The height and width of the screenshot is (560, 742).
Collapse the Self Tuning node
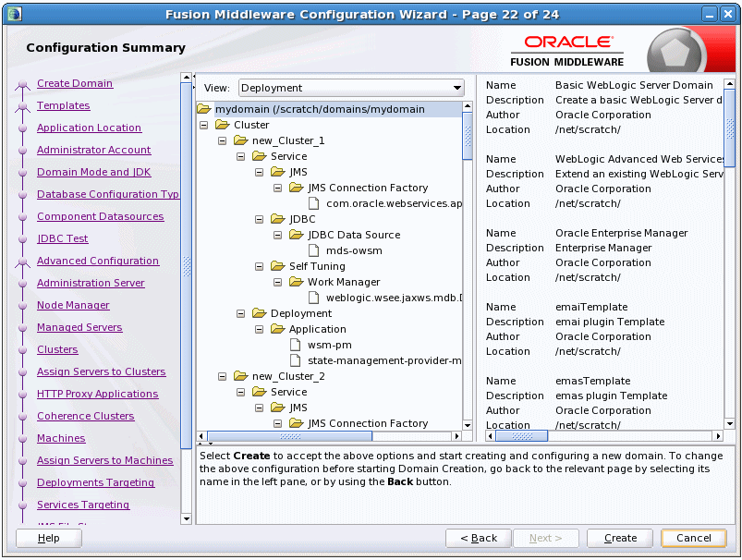260,266
